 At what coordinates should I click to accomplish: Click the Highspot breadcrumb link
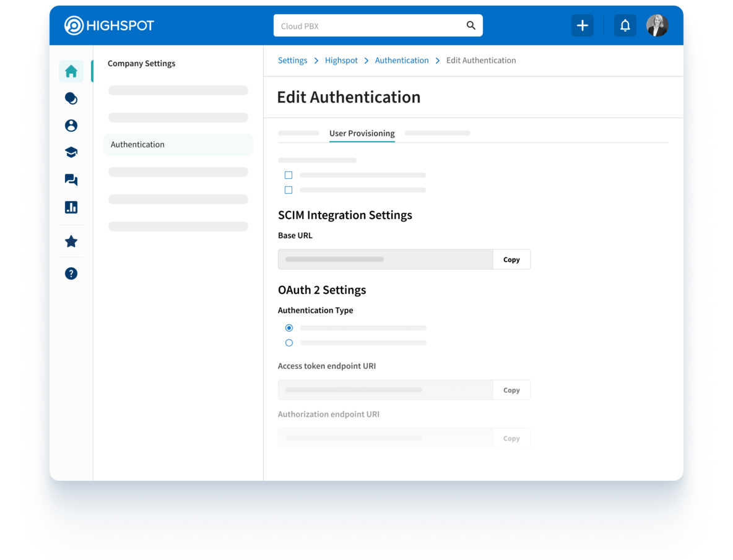click(341, 60)
